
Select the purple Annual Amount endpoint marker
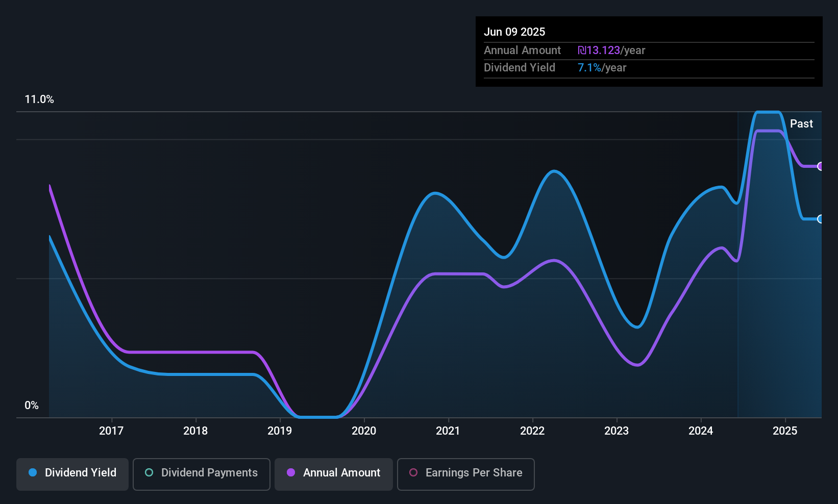coord(820,166)
